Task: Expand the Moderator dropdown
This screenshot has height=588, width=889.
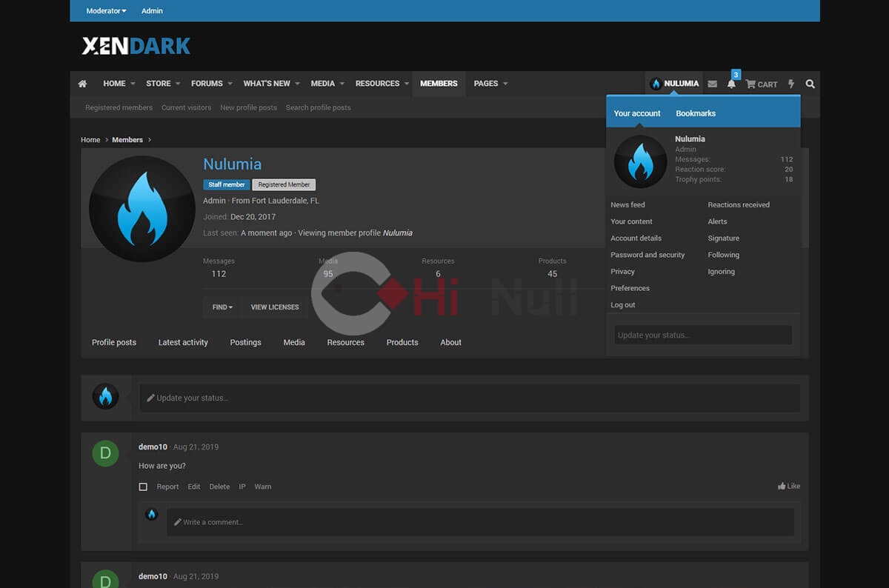Action: pyautogui.click(x=106, y=11)
